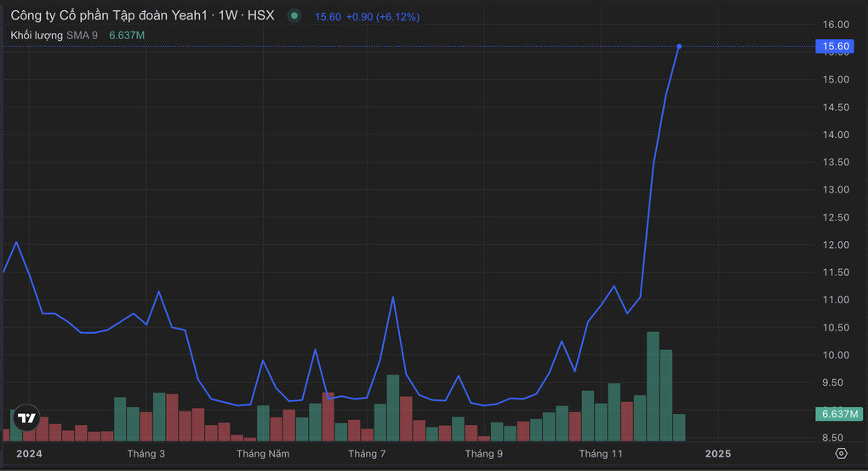868x471 pixels.
Task: Click the 15.60 current price label
Action: click(x=835, y=46)
